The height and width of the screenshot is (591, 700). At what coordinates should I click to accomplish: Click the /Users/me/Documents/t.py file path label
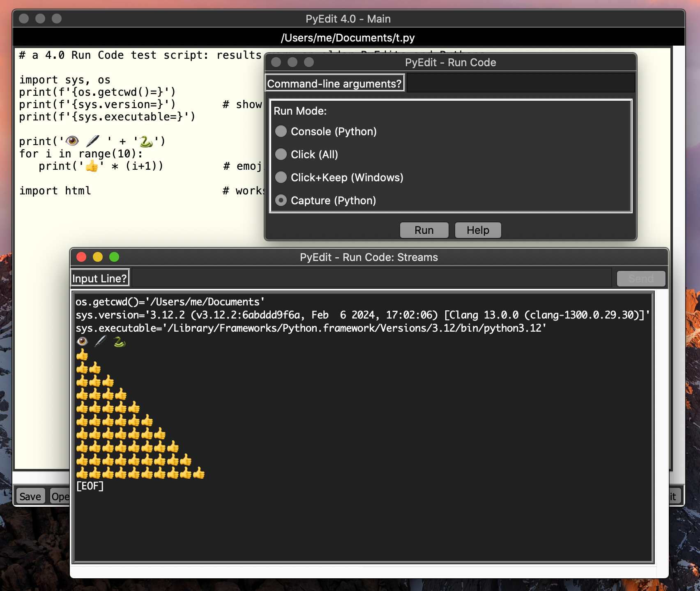348,38
